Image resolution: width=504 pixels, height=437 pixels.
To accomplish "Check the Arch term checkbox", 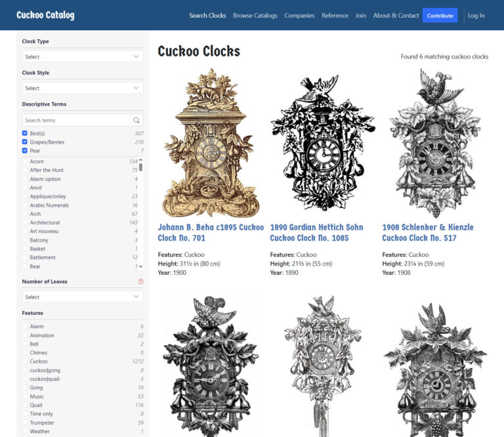I will pyautogui.click(x=25, y=214).
